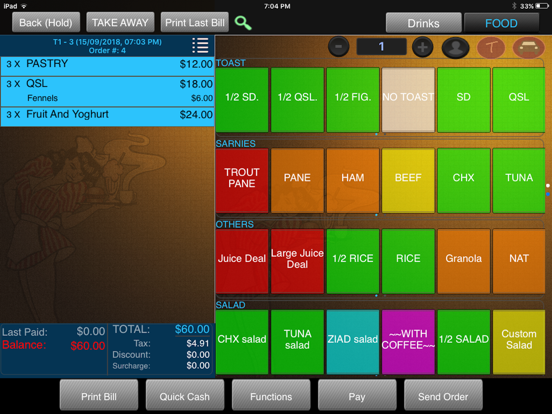Viewport: 552px width, 414px height.
Task: Add the TUNA sarnie tile
Action: [519, 181]
